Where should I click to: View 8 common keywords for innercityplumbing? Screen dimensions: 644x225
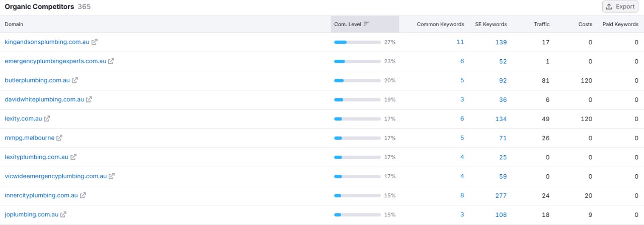click(x=462, y=195)
